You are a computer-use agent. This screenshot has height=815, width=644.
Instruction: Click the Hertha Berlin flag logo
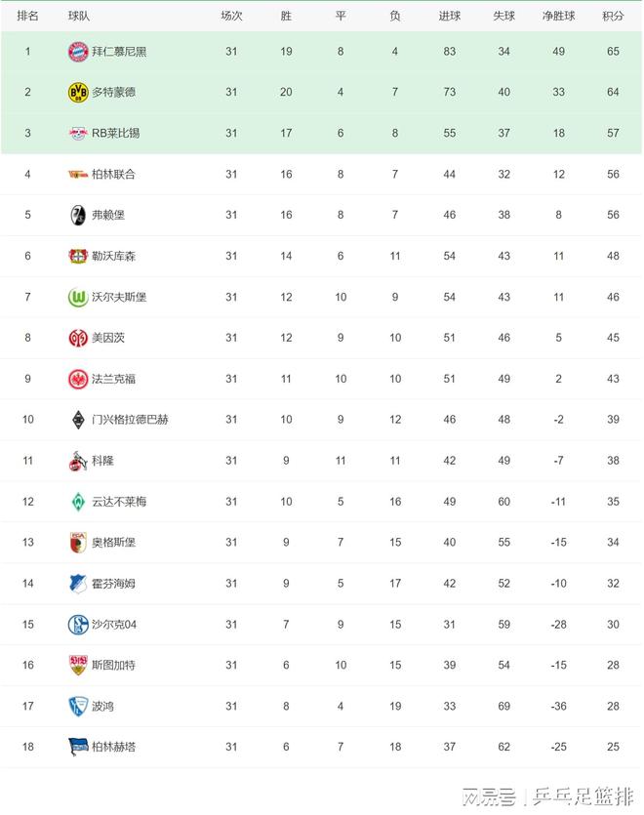tap(78, 747)
